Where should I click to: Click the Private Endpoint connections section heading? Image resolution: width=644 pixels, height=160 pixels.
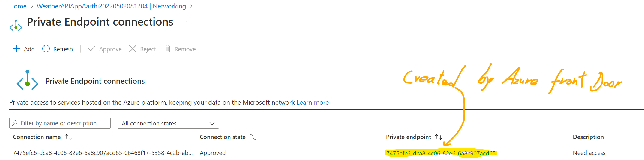tap(95, 81)
